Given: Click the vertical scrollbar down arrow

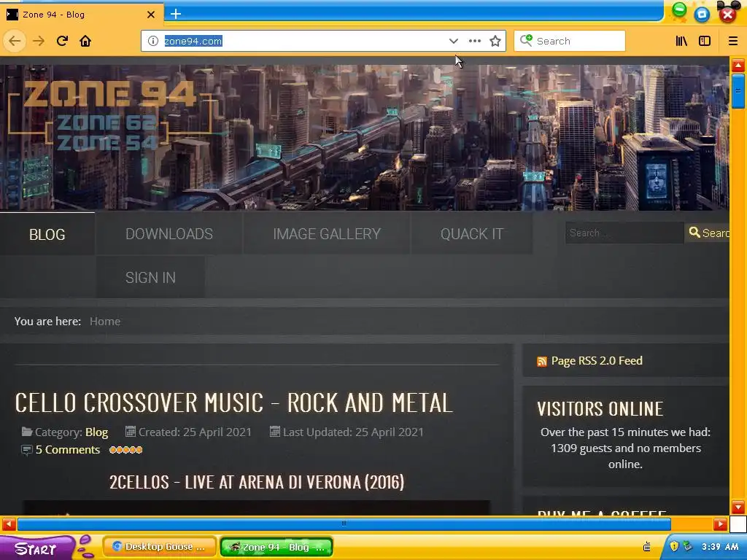Looking at the screenshot, I should [x=738, y=507].
